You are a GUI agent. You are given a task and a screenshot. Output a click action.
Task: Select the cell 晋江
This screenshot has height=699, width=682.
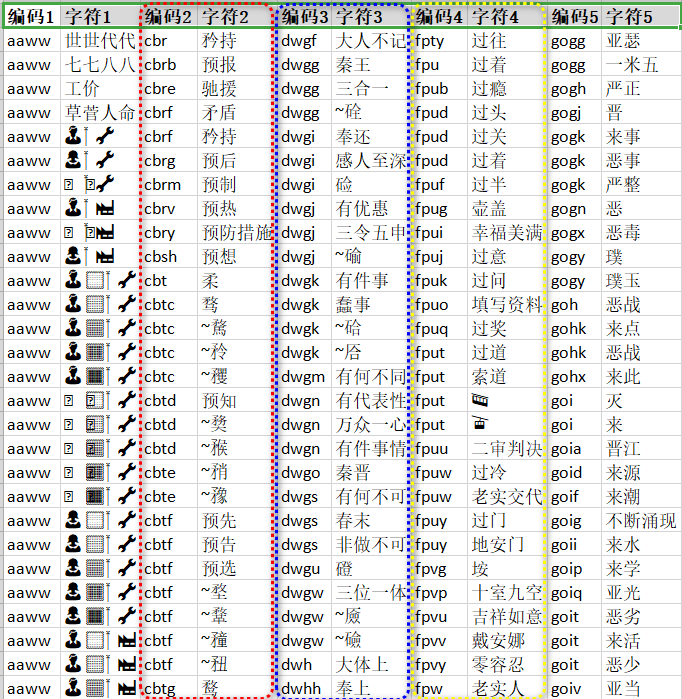pos(641,449)
